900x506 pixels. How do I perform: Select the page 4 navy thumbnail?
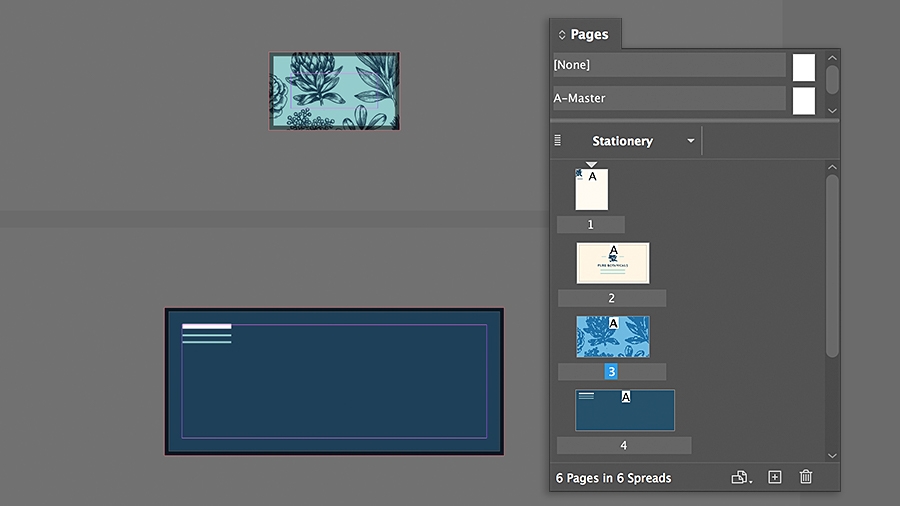coord(625,410)
